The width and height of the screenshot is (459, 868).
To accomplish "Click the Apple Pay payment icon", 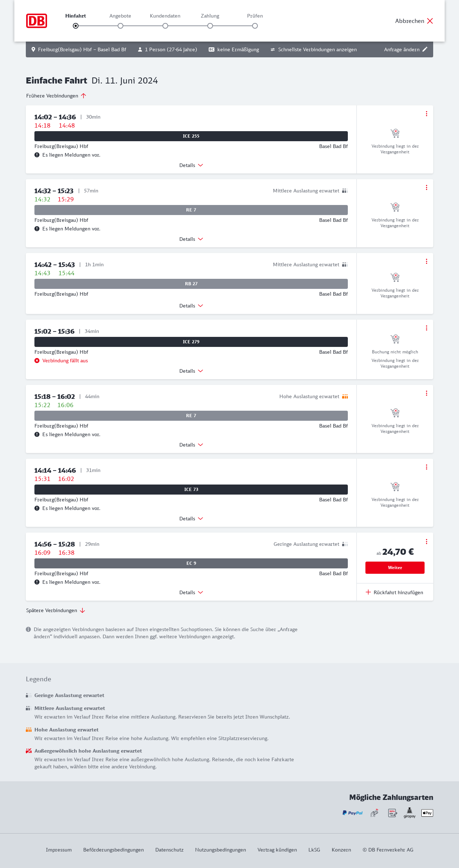I will [x=427, y=813].
